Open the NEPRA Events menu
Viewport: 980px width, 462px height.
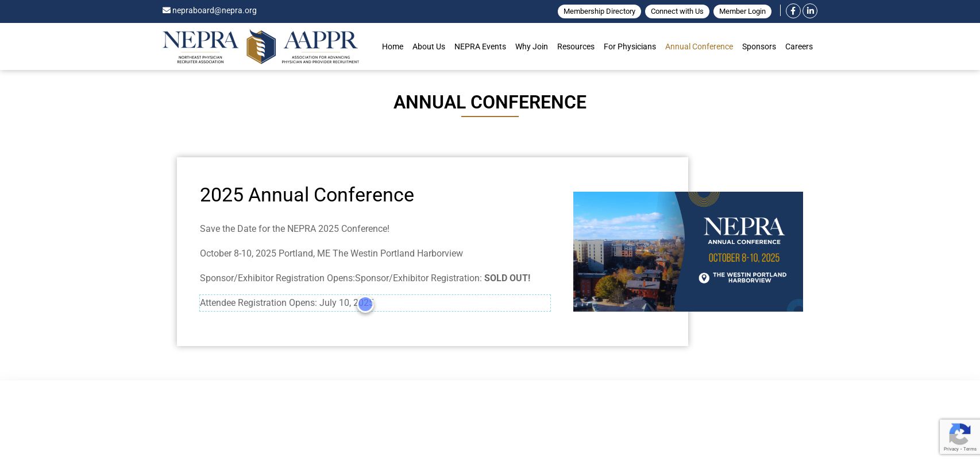[x=480, y=46]
